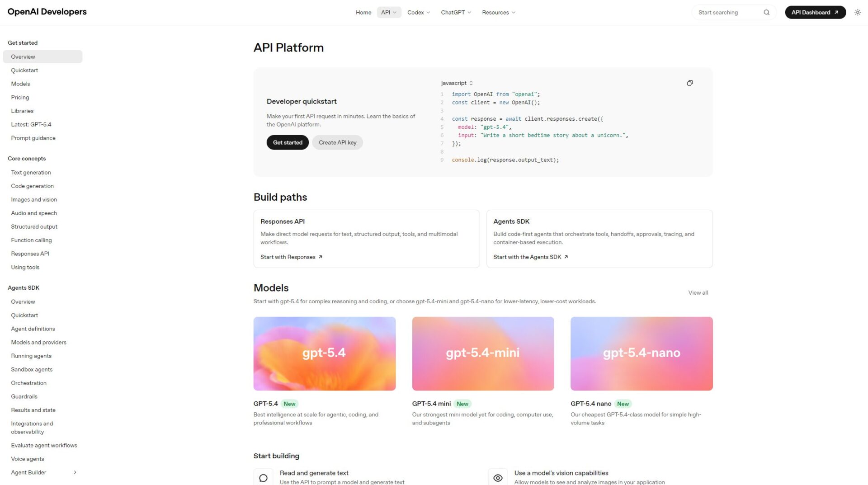Click the search magnifier icon

[766, 12]
